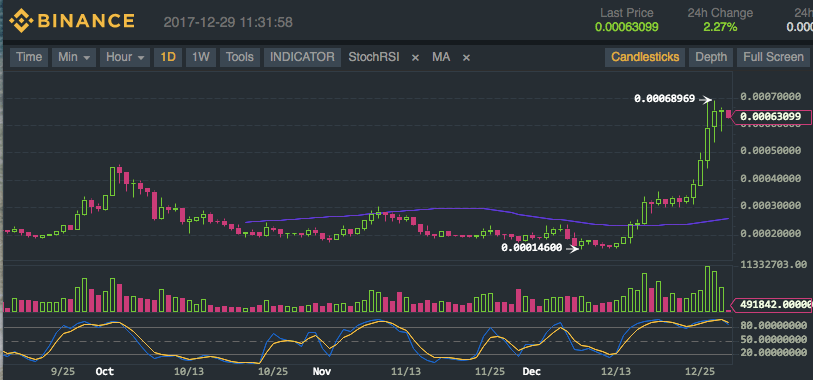Viewport: 813px width, 380px height.
Task: Click the BINANCE wordmark
Action: click(86, 21)
